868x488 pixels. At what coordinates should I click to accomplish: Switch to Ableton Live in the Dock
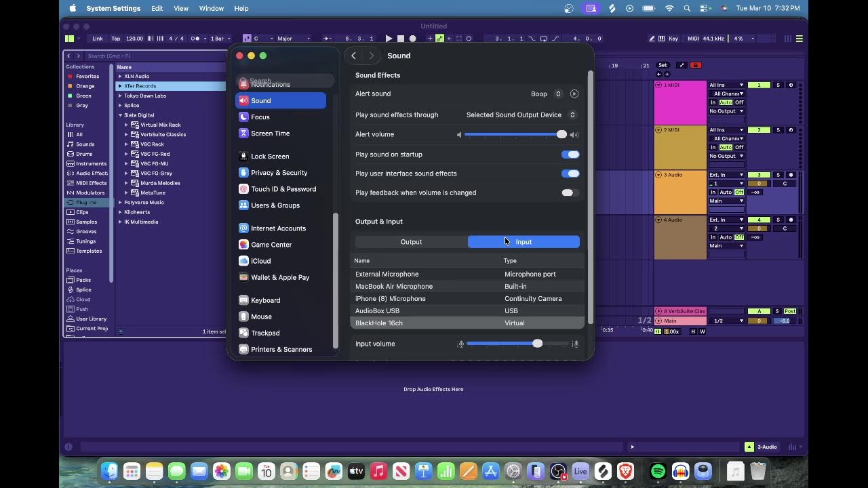pos(580,471)
